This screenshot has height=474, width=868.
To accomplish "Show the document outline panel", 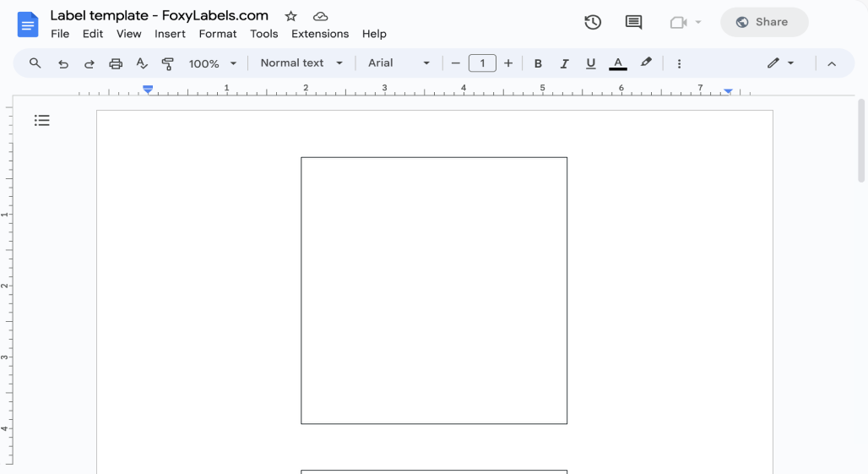I will point(42,120).
